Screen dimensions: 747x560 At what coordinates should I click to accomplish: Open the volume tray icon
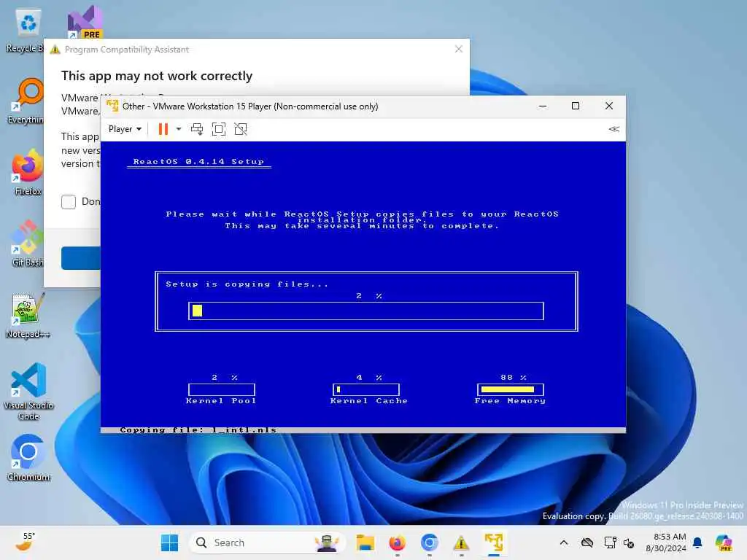click(628, 542)
